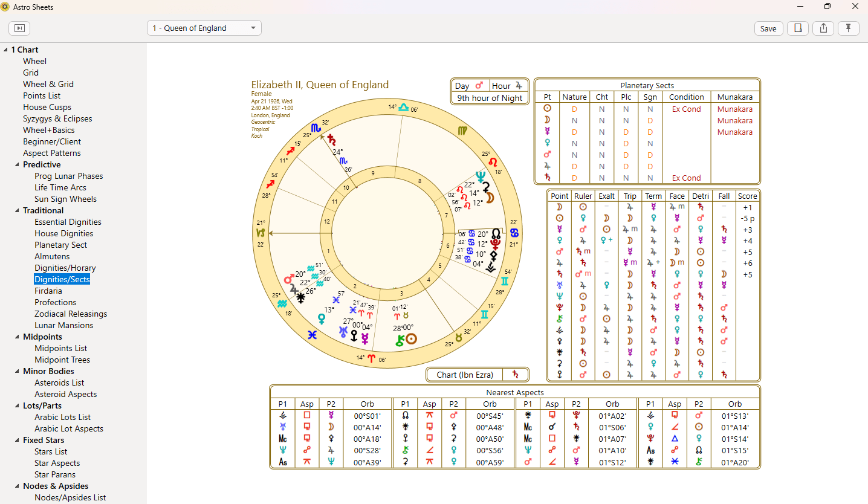This screenshot has width=868, height=504.
Task: Click the Scorpio glyph on outer ring
Action: point(316,128)
